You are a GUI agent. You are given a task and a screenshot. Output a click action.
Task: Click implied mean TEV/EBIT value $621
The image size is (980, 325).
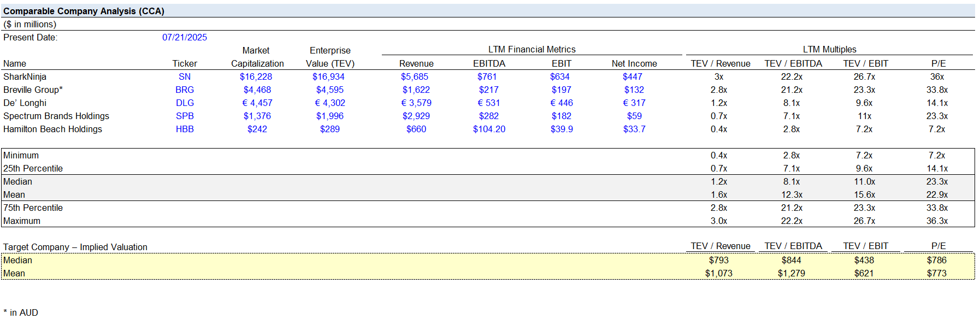click(x=865, y=273)
